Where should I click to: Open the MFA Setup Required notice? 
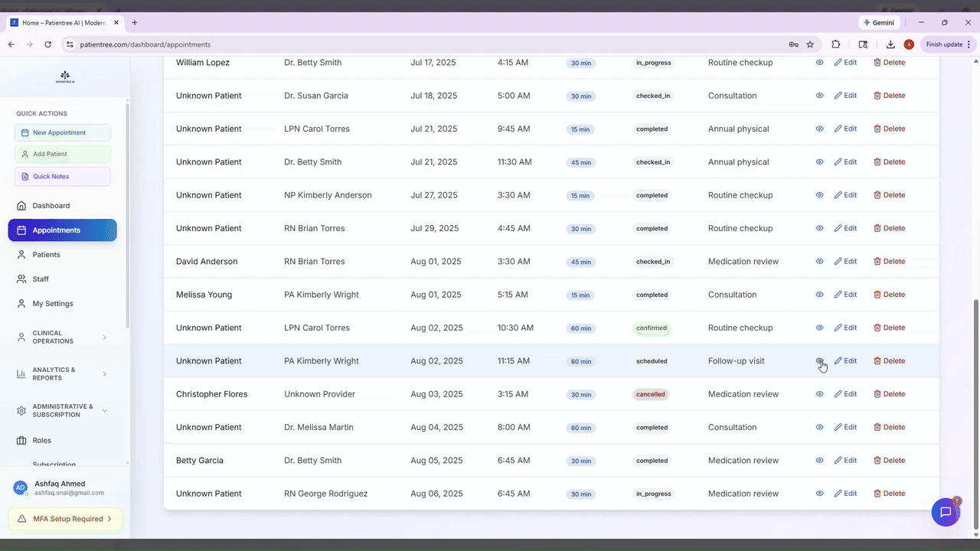coord(64,519)
